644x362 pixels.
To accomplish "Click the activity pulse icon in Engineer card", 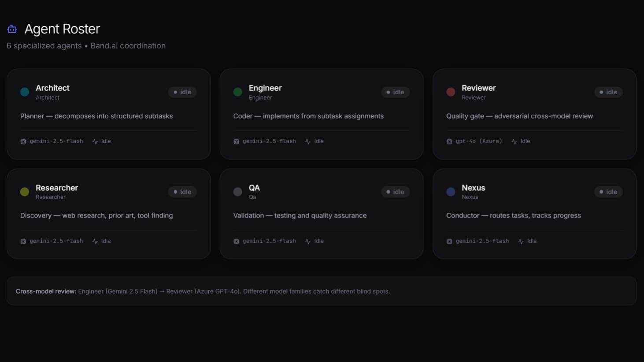I will coord(308,141).
